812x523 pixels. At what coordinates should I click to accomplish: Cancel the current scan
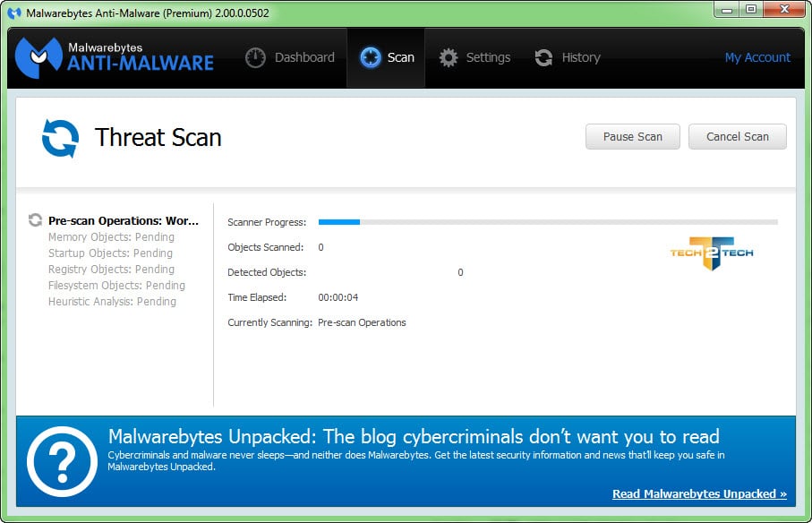[x=738, y=137]
